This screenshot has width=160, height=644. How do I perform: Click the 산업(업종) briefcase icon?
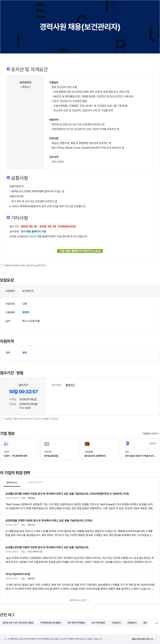87,444
